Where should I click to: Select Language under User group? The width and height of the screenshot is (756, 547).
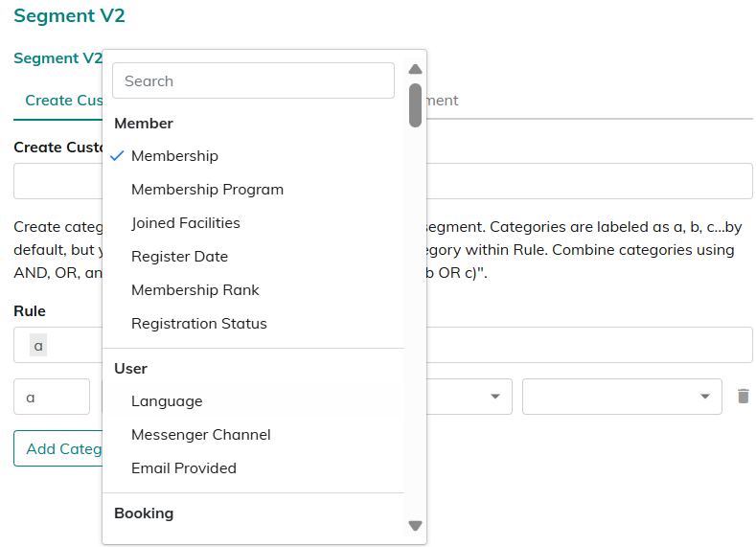tap(167, 401)
